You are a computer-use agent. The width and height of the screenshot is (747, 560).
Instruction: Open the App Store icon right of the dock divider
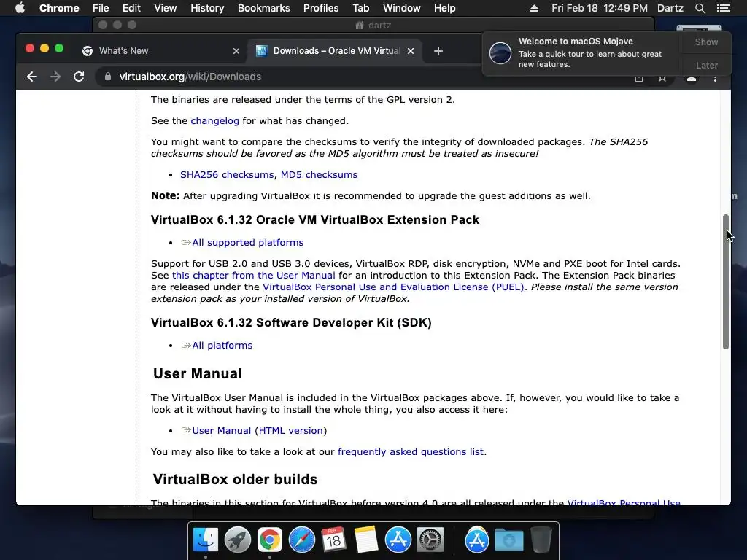[477, 540]
